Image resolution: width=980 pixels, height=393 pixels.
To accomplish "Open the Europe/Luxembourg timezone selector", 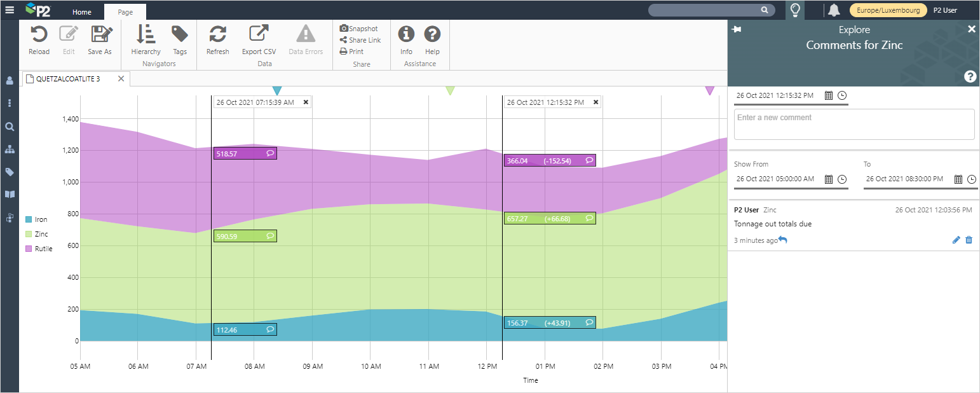I will point(888,10).
